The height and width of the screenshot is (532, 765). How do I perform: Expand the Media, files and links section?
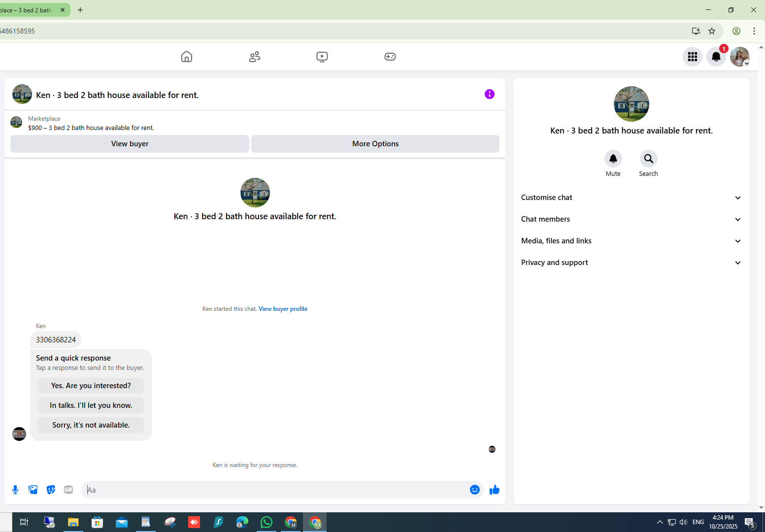click(x=632, y=241)
